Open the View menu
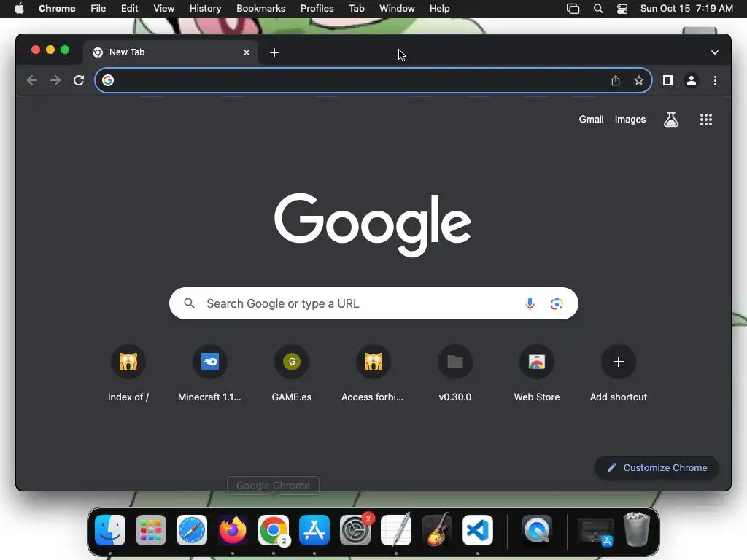 coord(163,9)
